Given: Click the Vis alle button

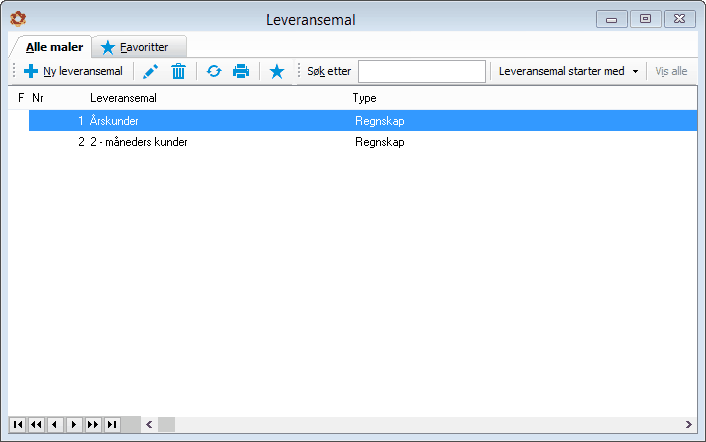Looking at the screenshot, I should [x=671, y=71].
